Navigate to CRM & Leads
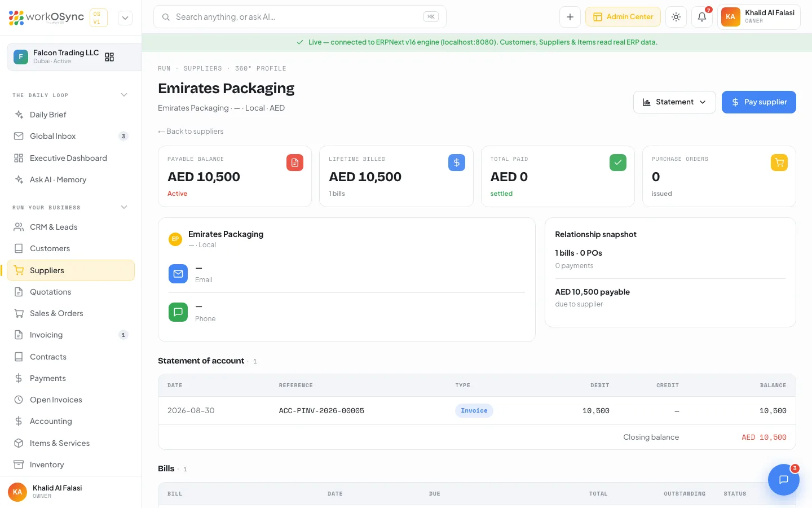This screenshot has width=812, height=508. 70,227
